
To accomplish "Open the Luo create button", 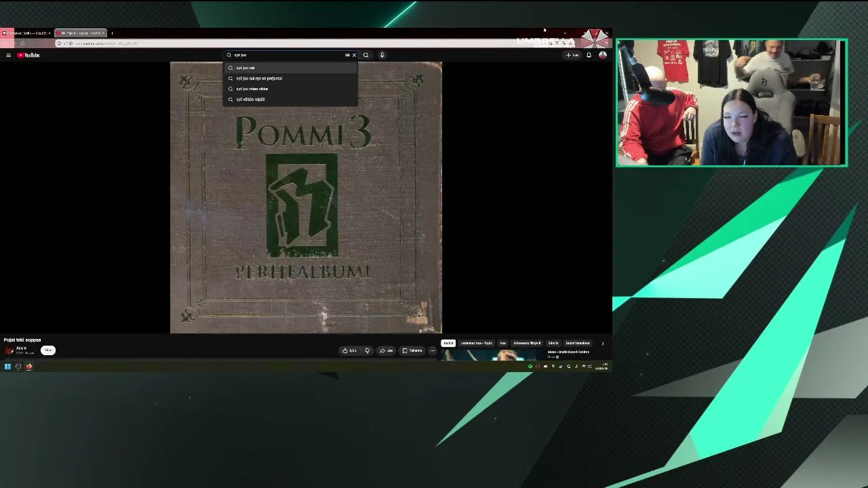I will 572,55.
